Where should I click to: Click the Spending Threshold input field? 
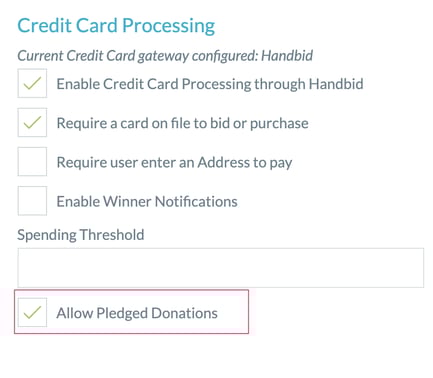[x=221, y=268]
